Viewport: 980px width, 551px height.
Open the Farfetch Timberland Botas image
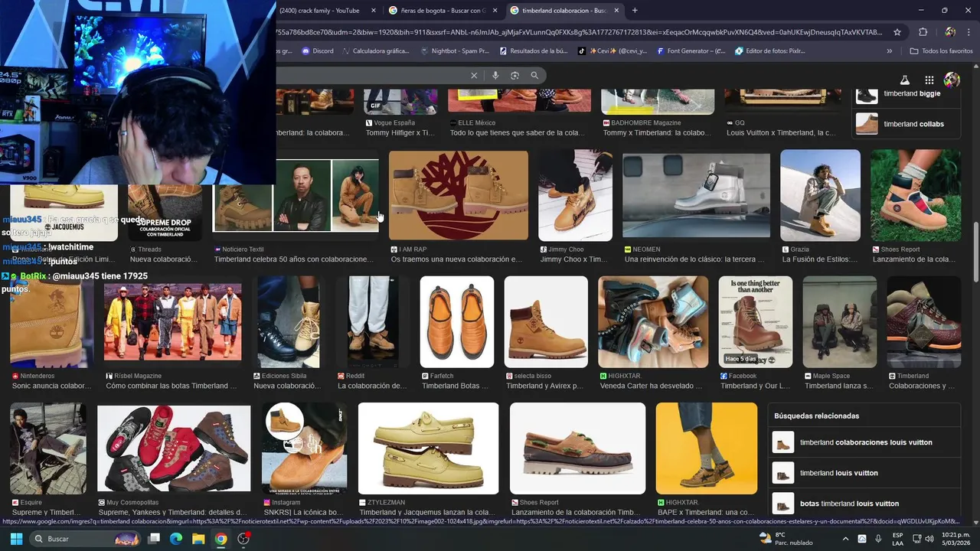pos(457,321)
